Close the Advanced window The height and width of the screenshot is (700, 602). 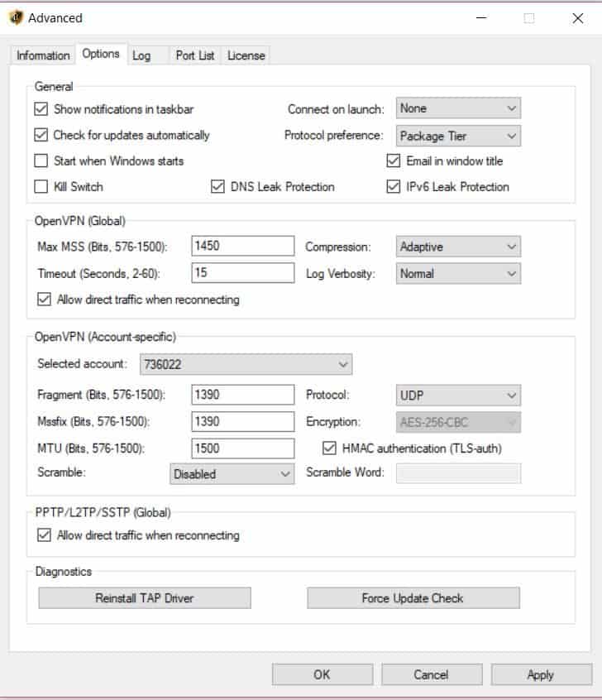[577, 18]
